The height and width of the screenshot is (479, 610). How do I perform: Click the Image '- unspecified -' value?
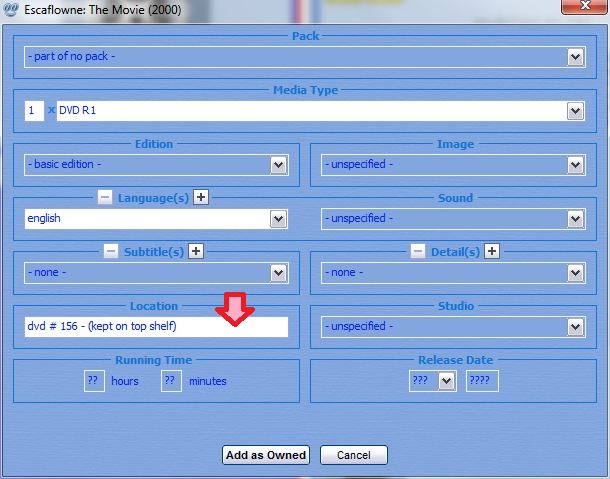(x=359, y=164)
